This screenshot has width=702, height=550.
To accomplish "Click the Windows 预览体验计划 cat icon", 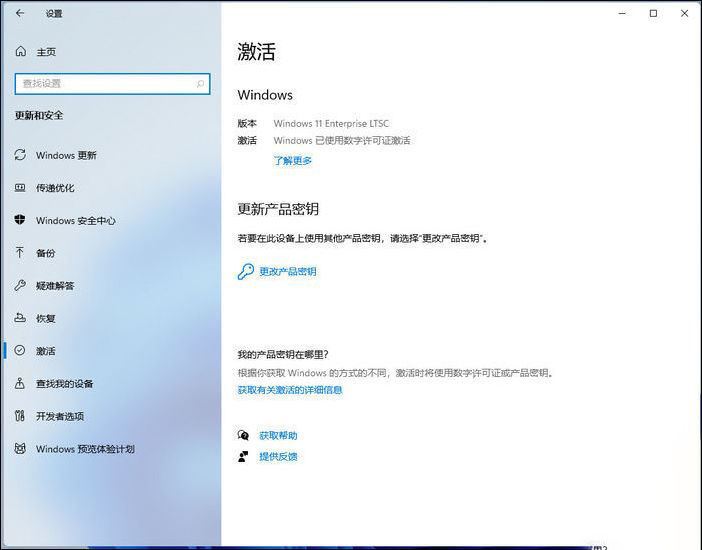I will click(x=20, y=448).
